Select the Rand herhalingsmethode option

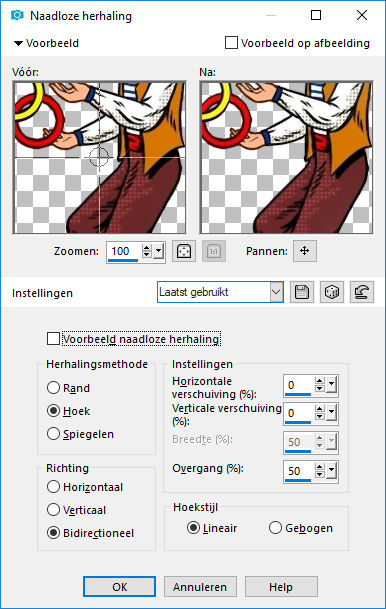pyautogui.click(x=53, y=388)
